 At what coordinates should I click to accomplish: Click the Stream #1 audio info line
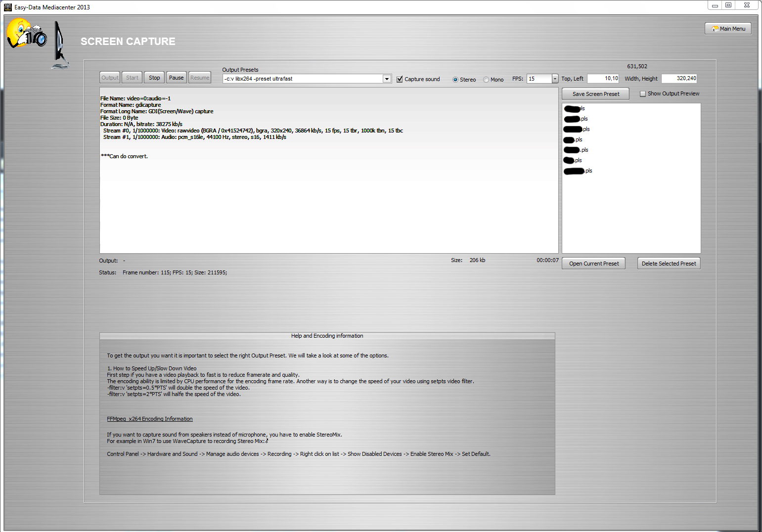[x=195, y=137]
